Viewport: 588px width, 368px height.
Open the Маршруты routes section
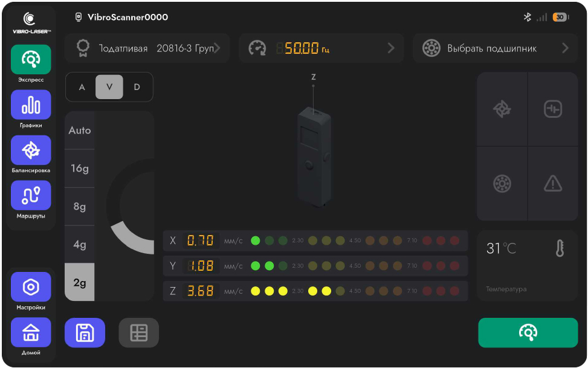[31, 195]
